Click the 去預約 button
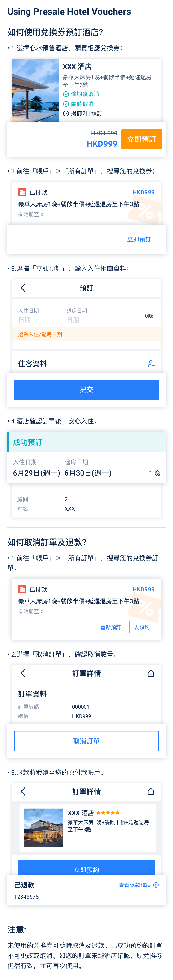 [x=142, y=627]
